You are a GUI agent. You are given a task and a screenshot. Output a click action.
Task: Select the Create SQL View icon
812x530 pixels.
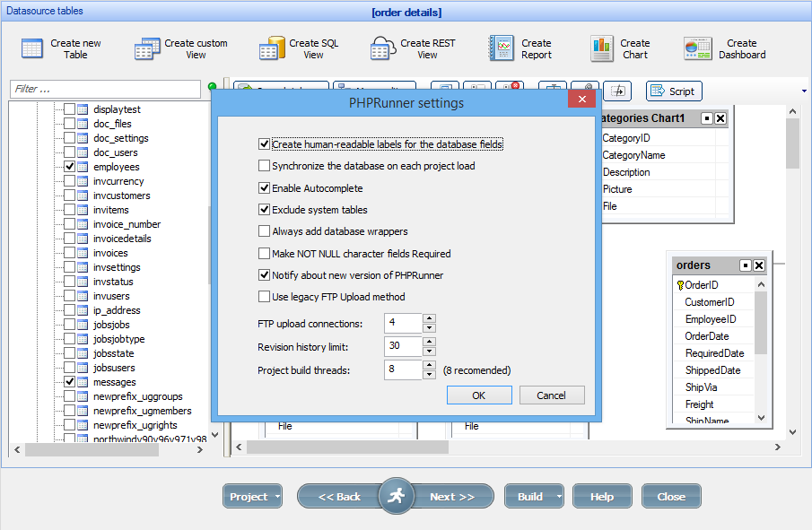[271, 48]
